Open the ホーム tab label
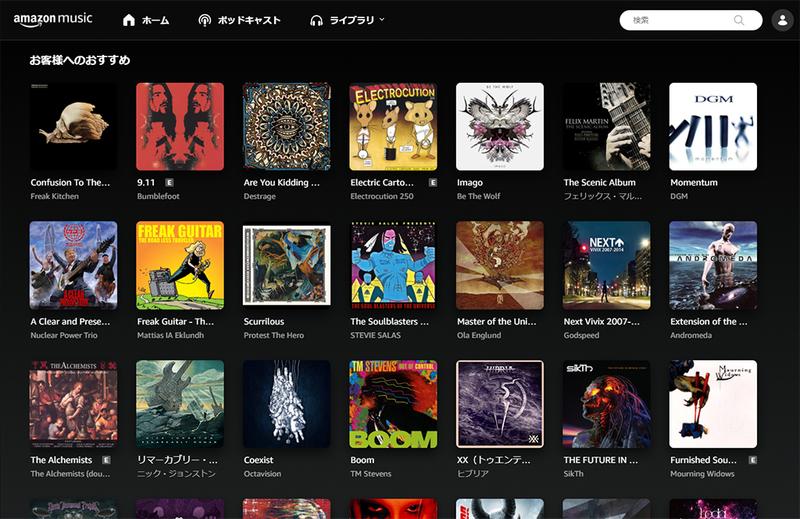This screenshot has width=800, height=519. (156, 20)
